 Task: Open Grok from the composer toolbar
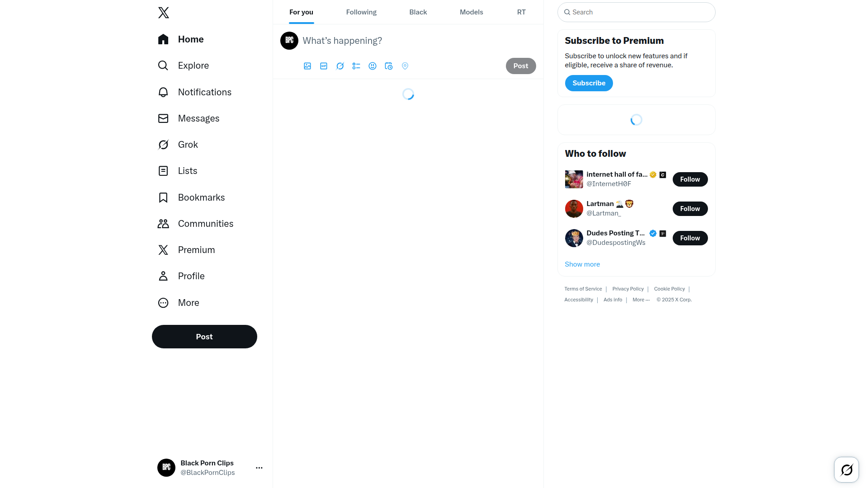coord(340,66)
